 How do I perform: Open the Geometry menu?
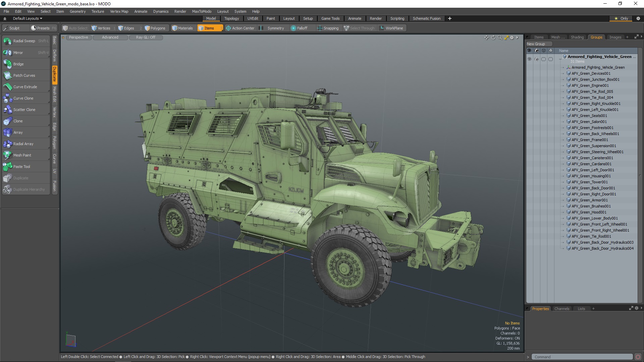click(77, 11)
